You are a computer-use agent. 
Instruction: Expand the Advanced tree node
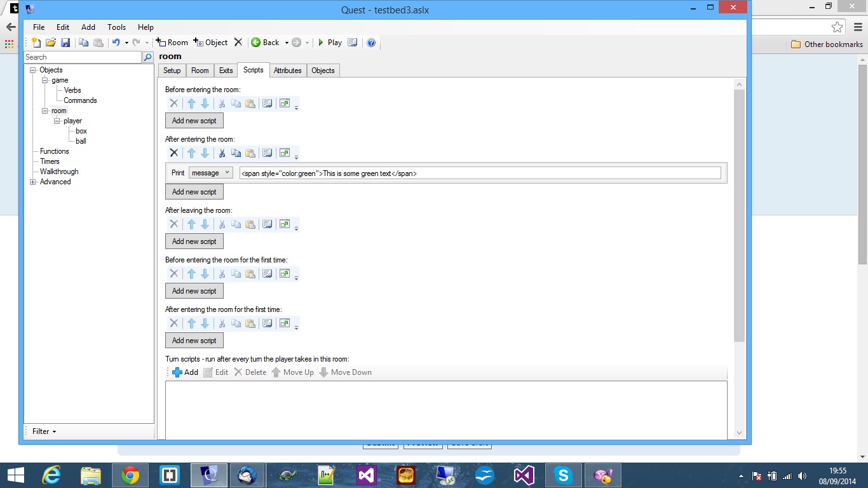[32, 182]
